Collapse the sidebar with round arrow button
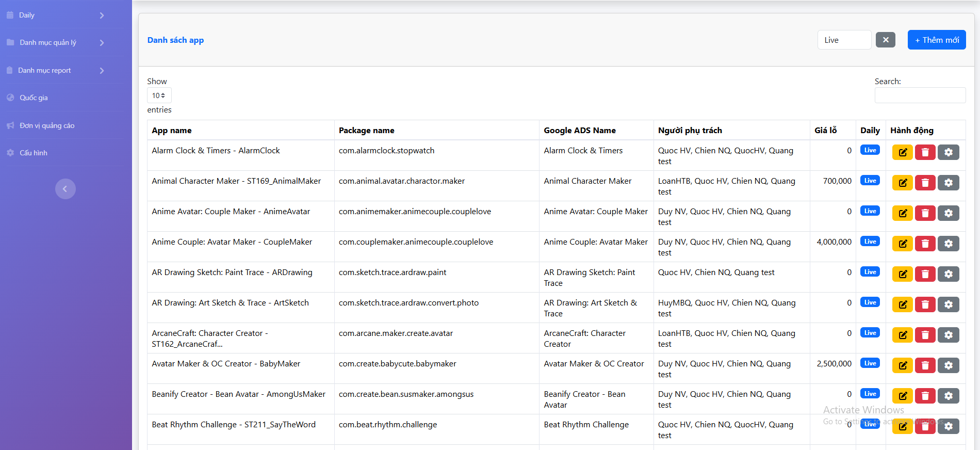Image resolution: width=980 pixels, height=450 pixels. pos(66,189)
